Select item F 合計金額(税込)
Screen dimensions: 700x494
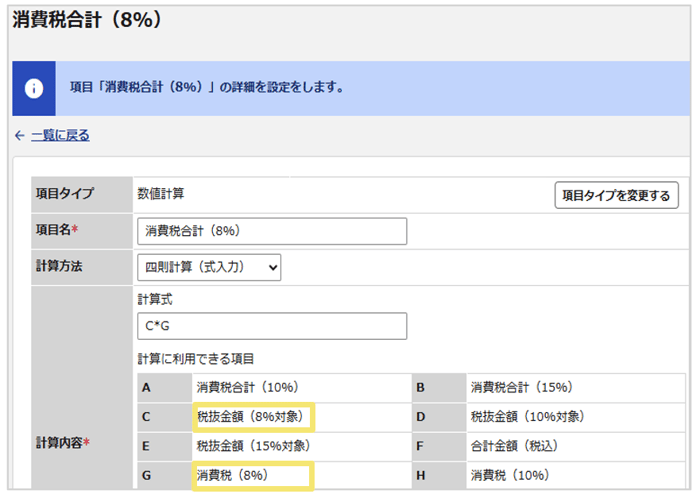click(514, 446)
